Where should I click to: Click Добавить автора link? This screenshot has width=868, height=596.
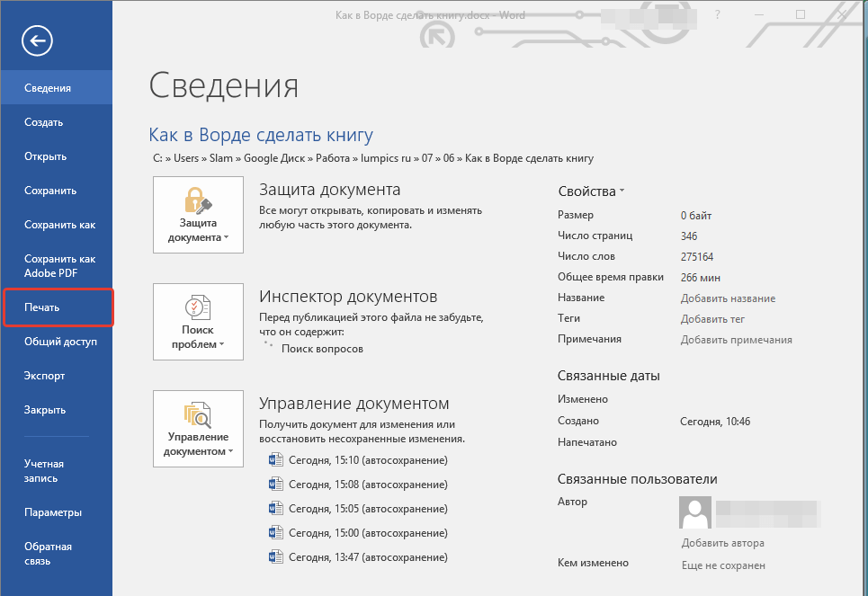722,543
